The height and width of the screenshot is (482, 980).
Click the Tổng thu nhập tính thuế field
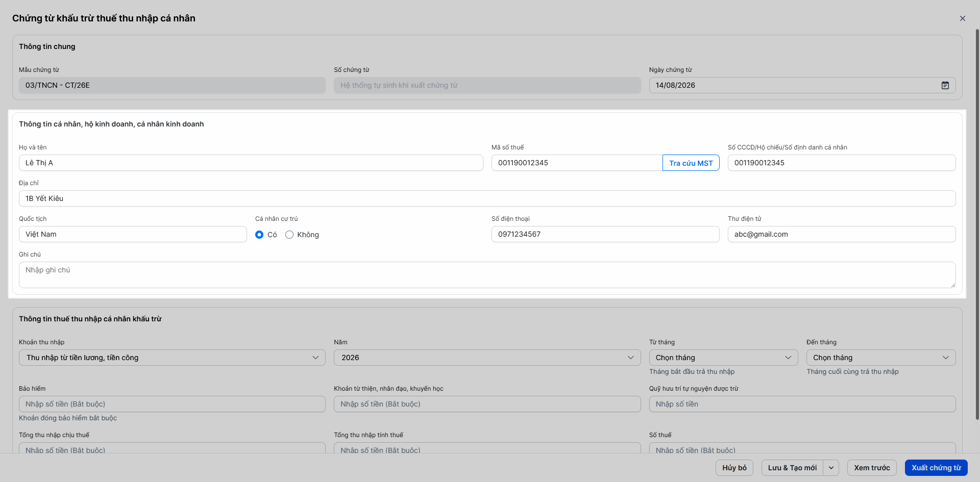(487, 448)
